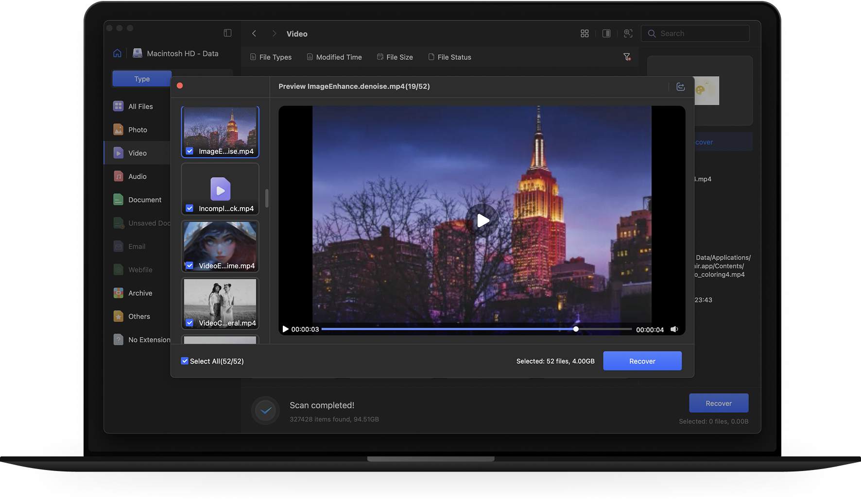Open the advanced filter funnel icon
Viewport: 861px width, 504px height.
pos(627,57)
